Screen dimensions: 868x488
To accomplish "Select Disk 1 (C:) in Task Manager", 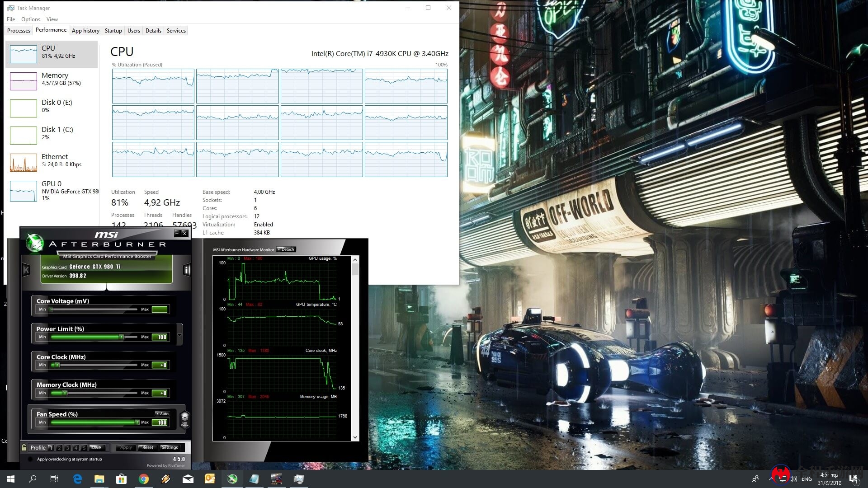I will [52, 135].
